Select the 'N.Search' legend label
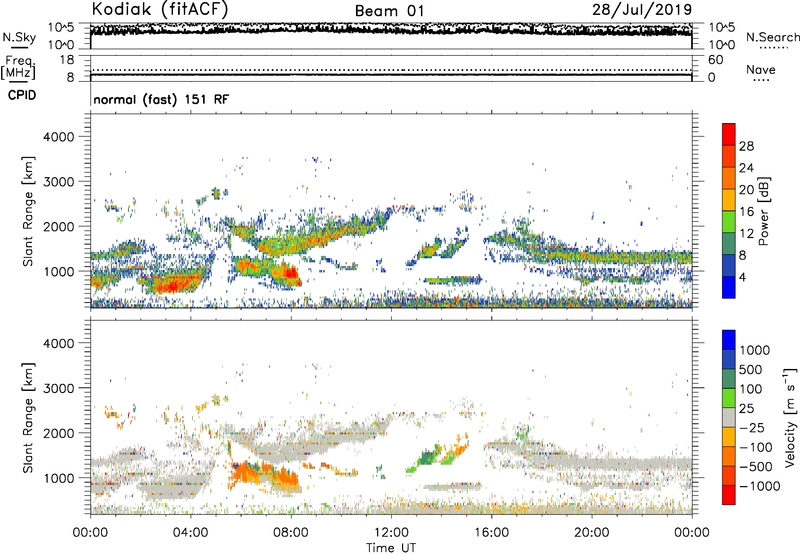 coord(772,37)
